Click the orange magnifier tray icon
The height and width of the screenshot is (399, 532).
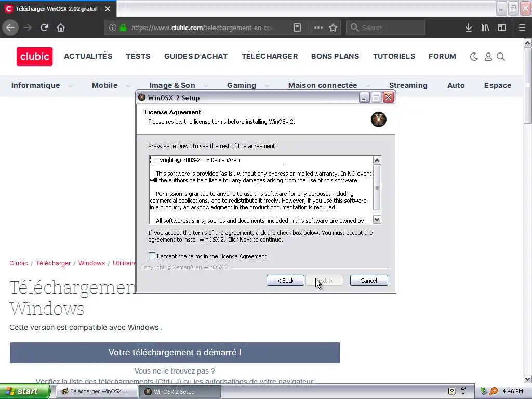coord(494,391)
